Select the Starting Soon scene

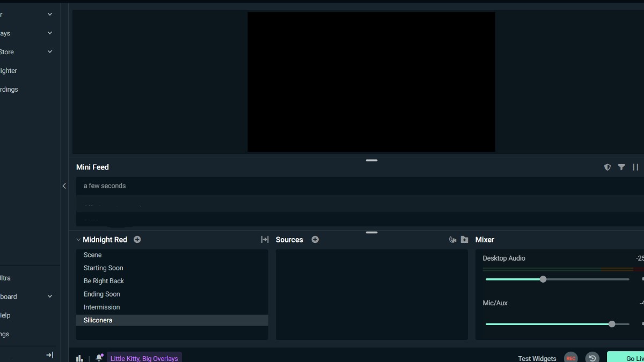tap(104, 268)
